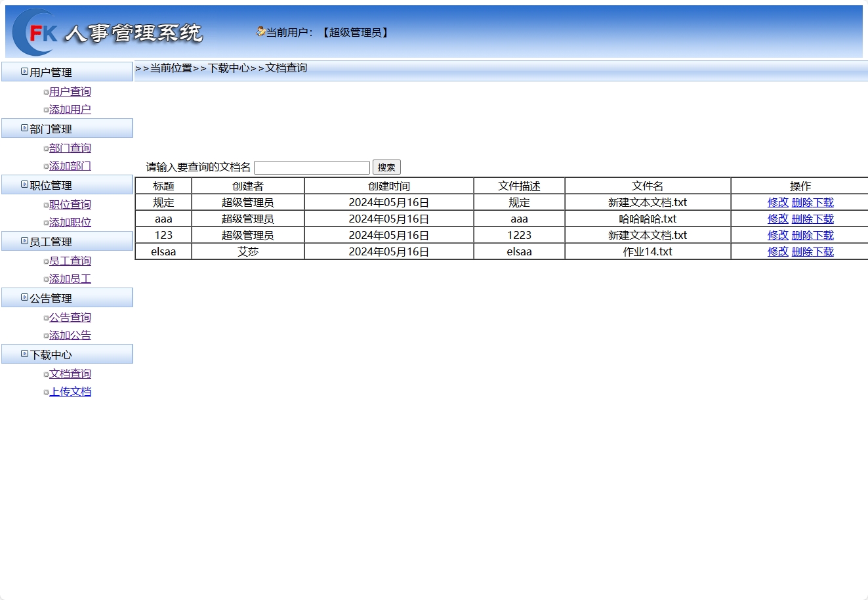This screenshot has width=868, height=600.
Task: Click 修改 for the 规定 document
Action: [778, 203]
